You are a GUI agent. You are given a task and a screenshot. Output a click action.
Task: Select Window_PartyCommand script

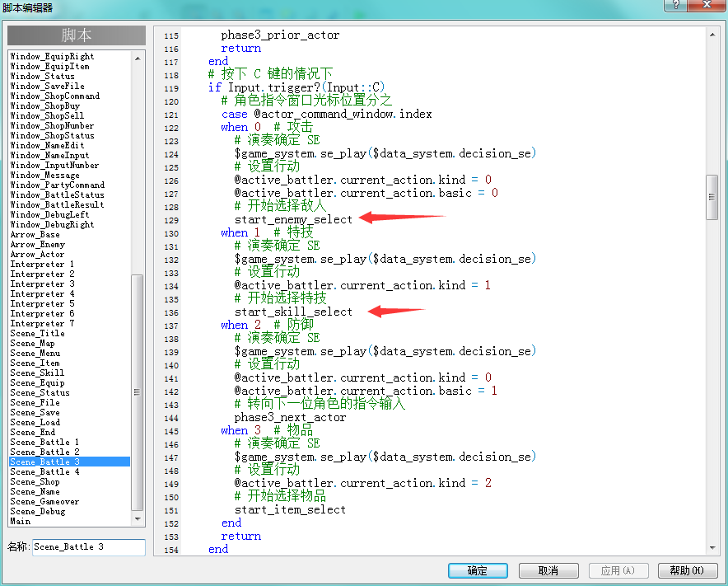58,185
